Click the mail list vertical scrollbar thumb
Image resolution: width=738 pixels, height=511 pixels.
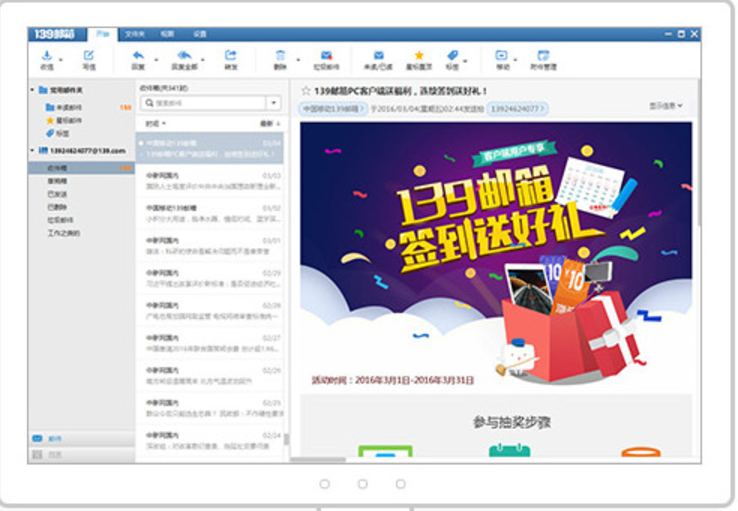(x=286, y=440)
